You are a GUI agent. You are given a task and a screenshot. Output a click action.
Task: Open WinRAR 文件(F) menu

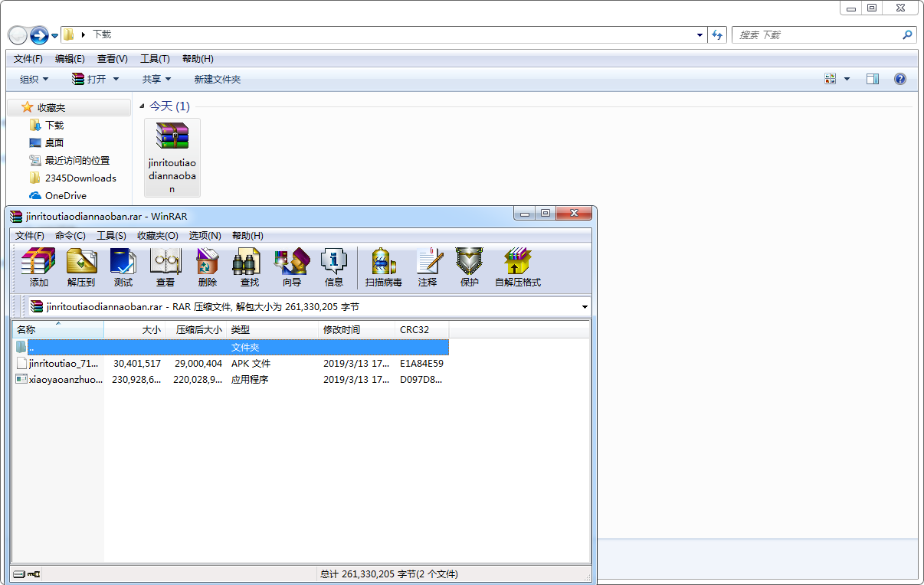pyautogui.click(x=30, y=235)
